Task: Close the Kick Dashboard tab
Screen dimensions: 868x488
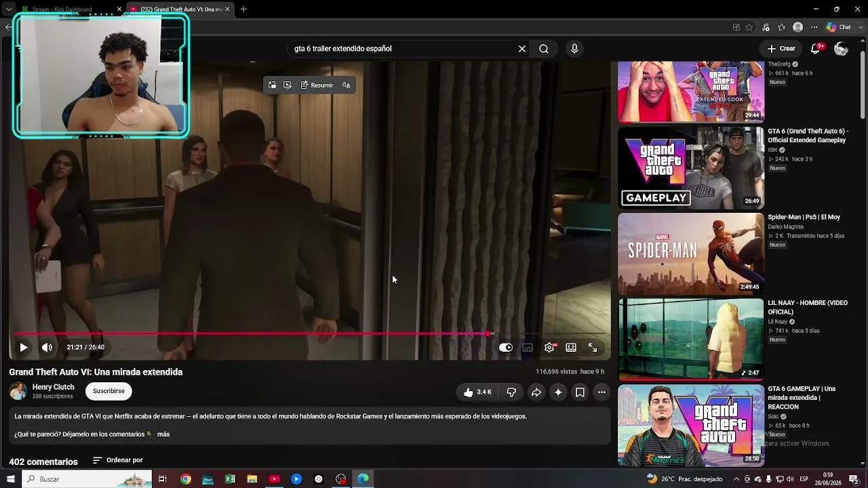Action: pos(119,9)
